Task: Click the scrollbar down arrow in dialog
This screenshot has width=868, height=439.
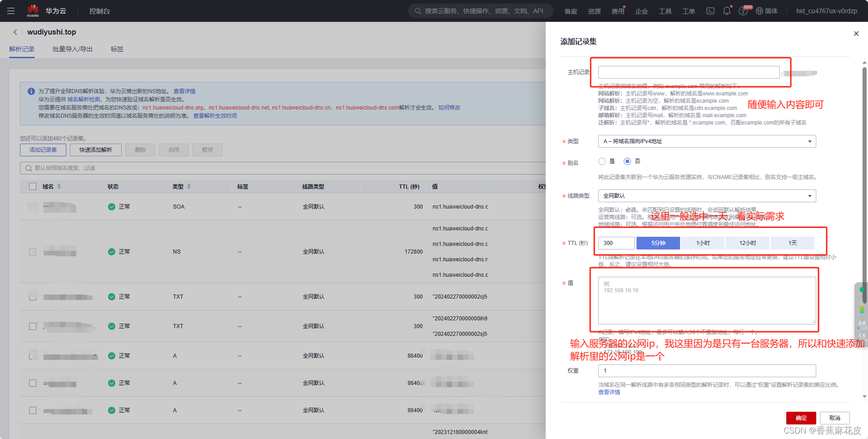Action: coord(864,396)
